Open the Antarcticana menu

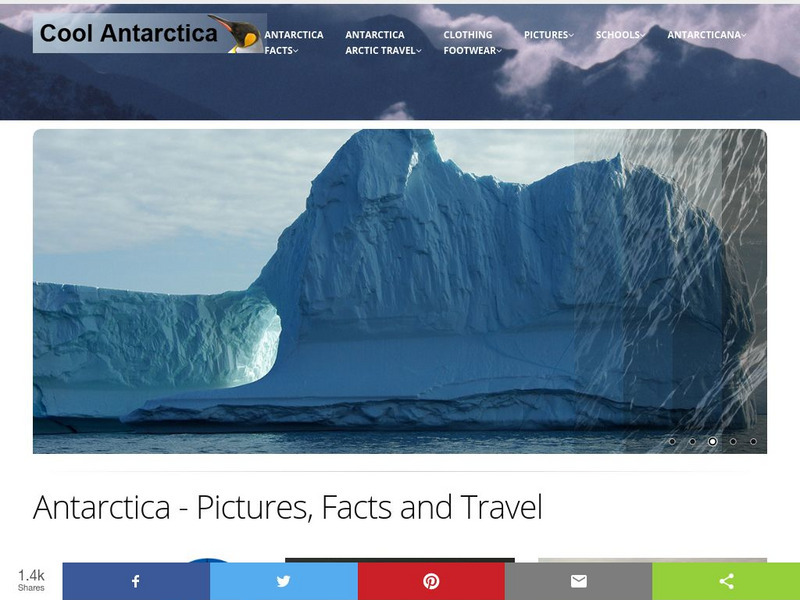[707, 35]
